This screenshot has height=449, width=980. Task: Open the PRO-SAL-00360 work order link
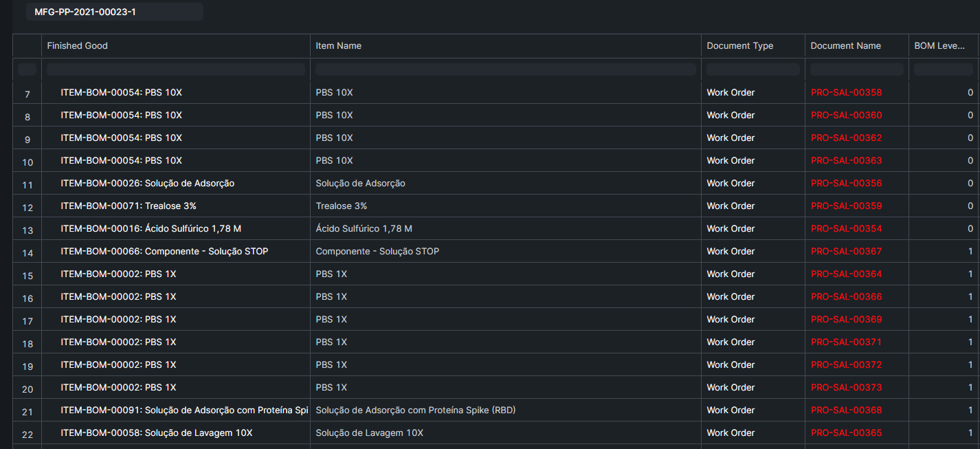846,115
